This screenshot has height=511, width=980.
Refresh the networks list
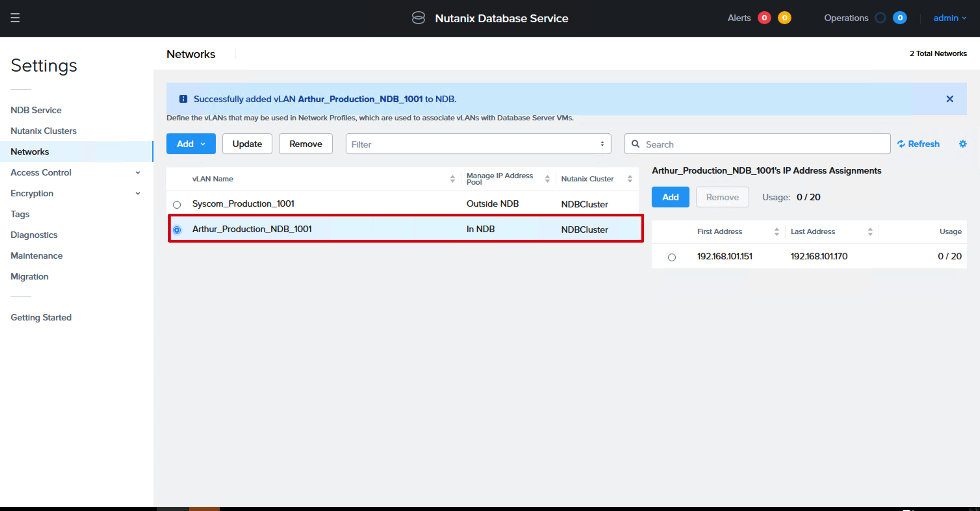(918, 144)
